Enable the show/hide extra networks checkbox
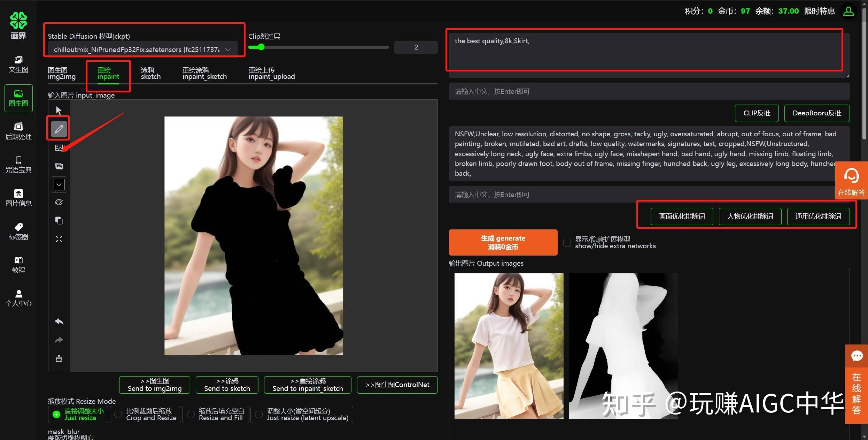Image resolution: width=868 pixels, height=440 pixels. 567,242
